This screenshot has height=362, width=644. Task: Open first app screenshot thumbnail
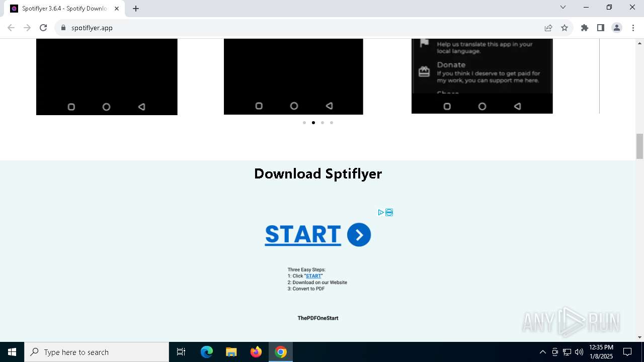coord(107,77)
